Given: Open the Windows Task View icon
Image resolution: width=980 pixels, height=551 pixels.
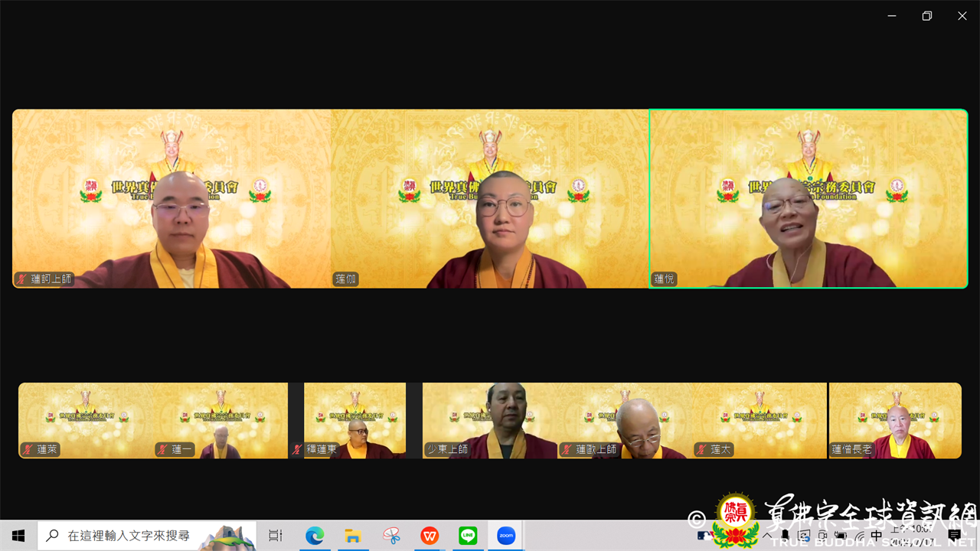Looking at the screenshot, I should (276, 536).
